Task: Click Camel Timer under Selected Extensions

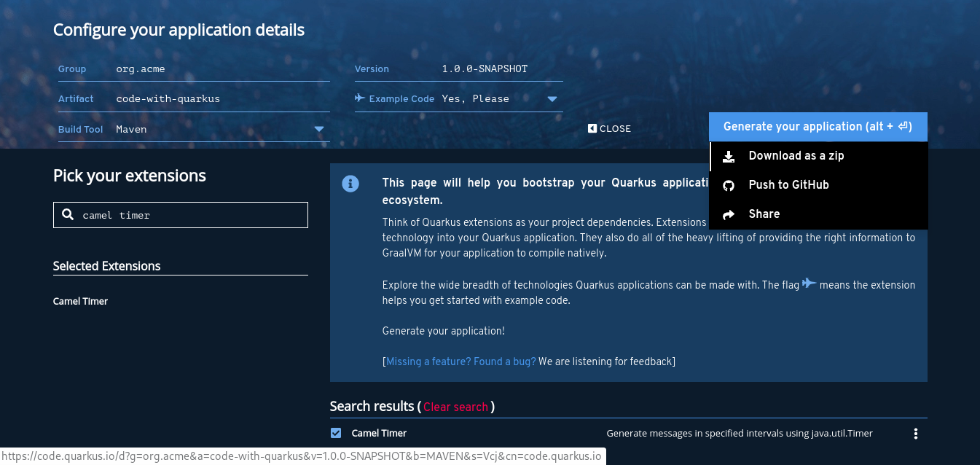Action: (80, 301)
